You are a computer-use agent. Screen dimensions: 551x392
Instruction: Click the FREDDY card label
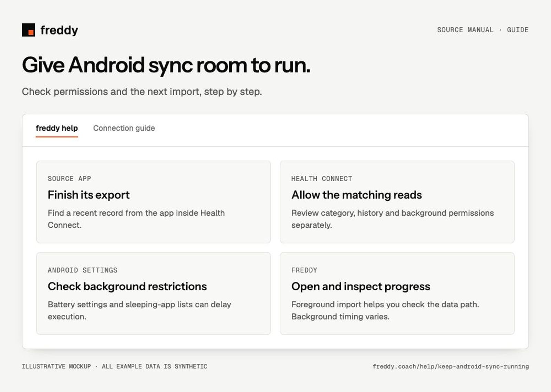(x=304, y=270)
